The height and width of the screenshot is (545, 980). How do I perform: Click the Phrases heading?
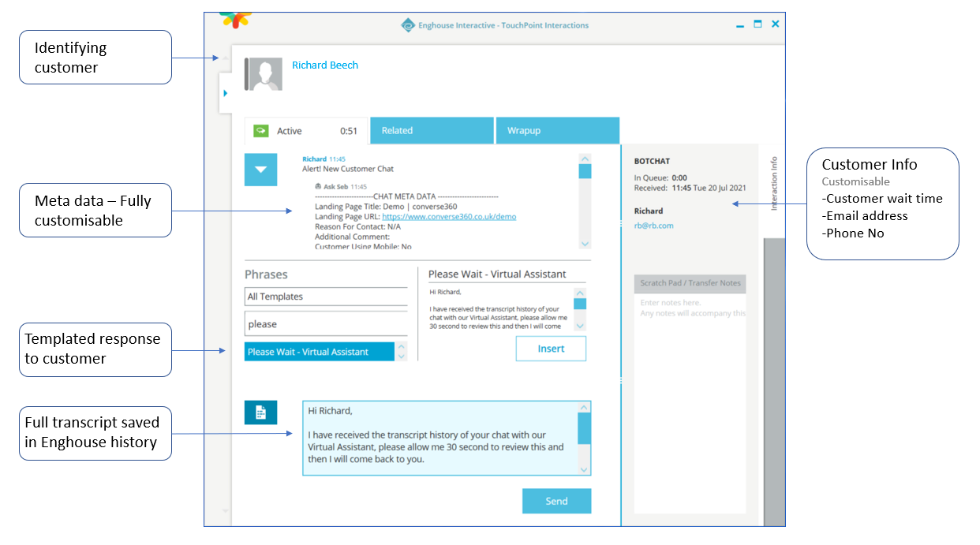[266, 274]
